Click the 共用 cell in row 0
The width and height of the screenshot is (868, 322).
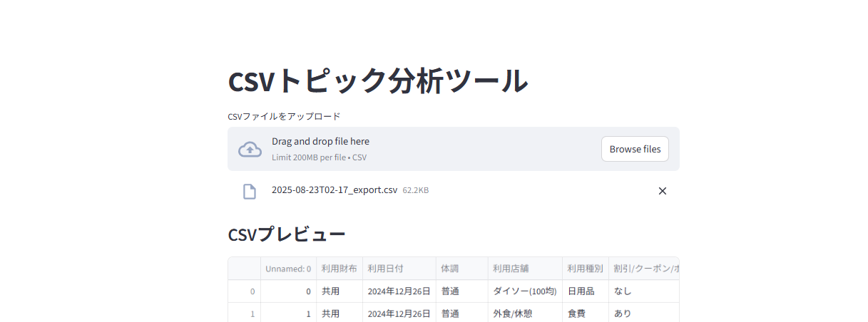point(339,291)
